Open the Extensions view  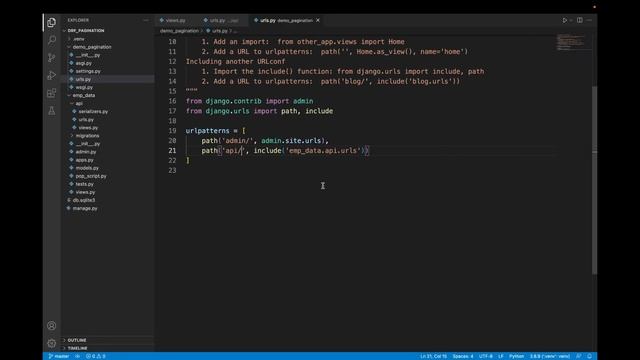point(51,93)
